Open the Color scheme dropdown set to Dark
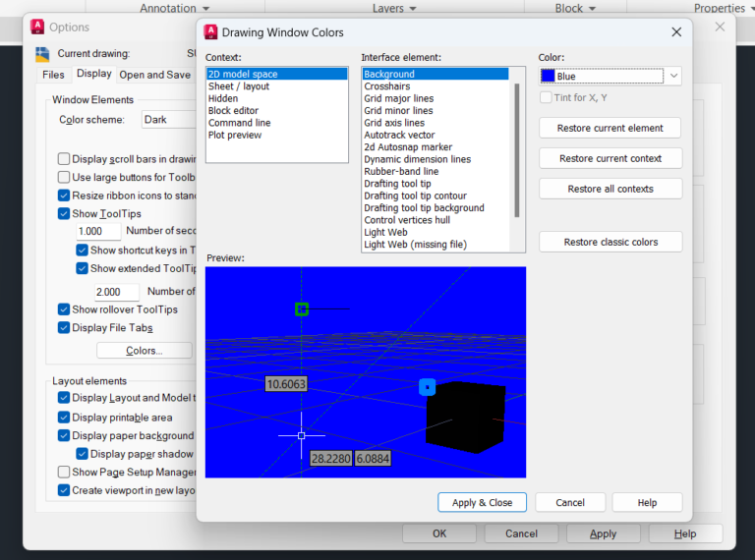This screenshot has width=755, height=560. pyautogui.click(x=168, y=119)
